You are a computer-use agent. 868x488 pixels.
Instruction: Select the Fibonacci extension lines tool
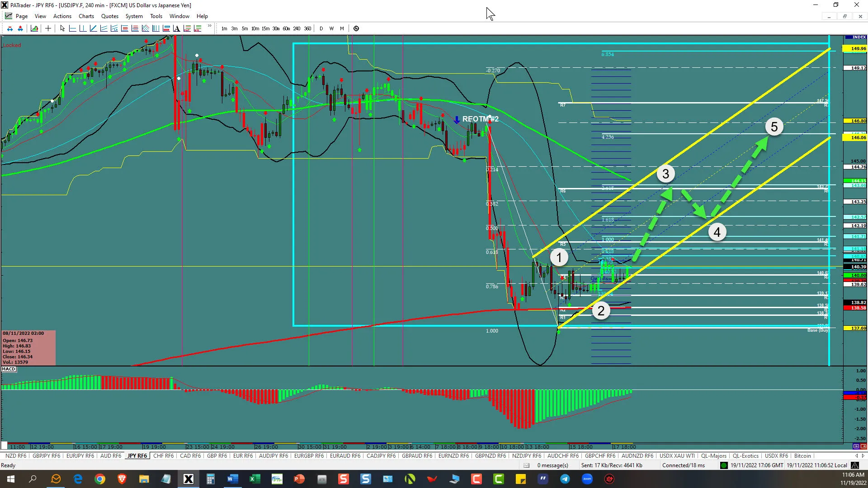click(135, 28)
